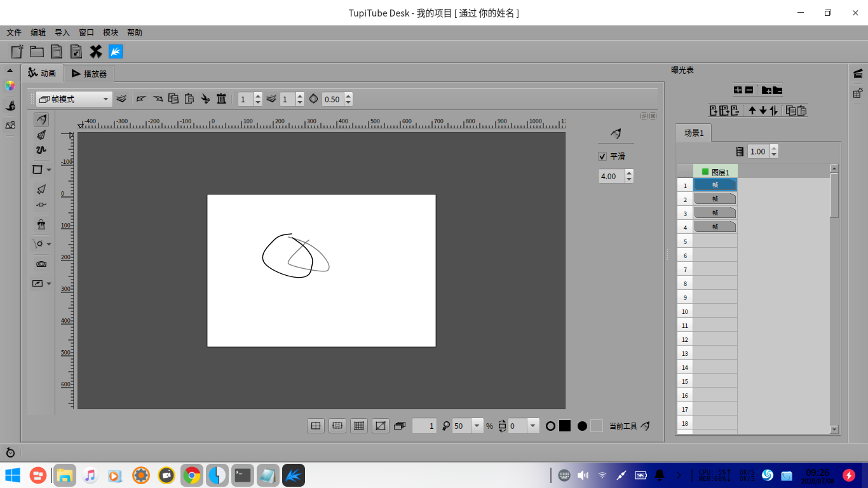Launch Chrome from the taskbar
Viewport: 868px width, 488px height.
coord(191,475)
